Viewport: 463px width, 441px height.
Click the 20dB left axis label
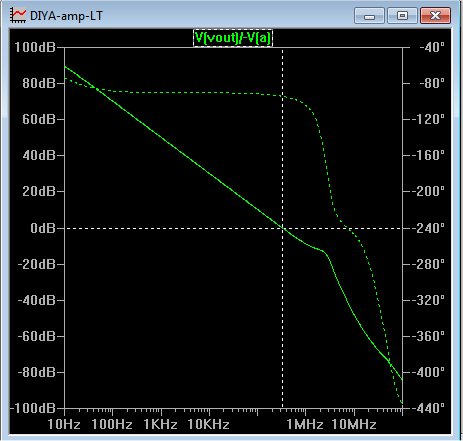coord(39,191)
